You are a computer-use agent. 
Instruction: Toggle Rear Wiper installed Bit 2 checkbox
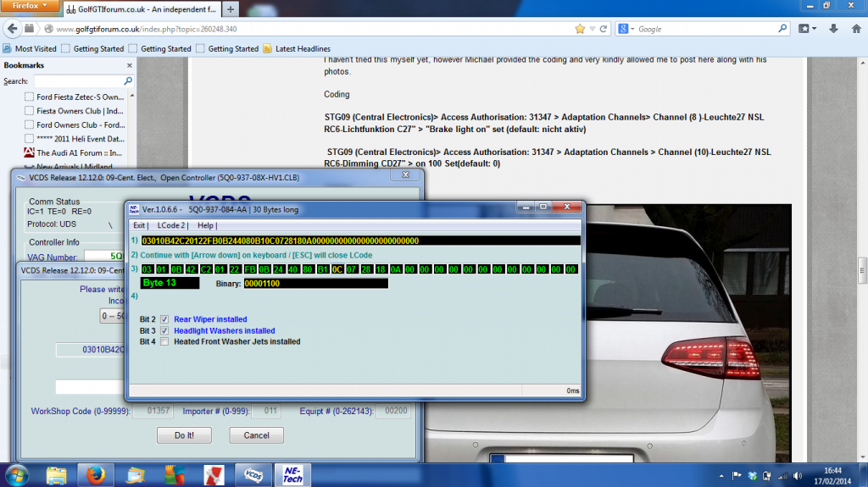[x=164, y=319]
